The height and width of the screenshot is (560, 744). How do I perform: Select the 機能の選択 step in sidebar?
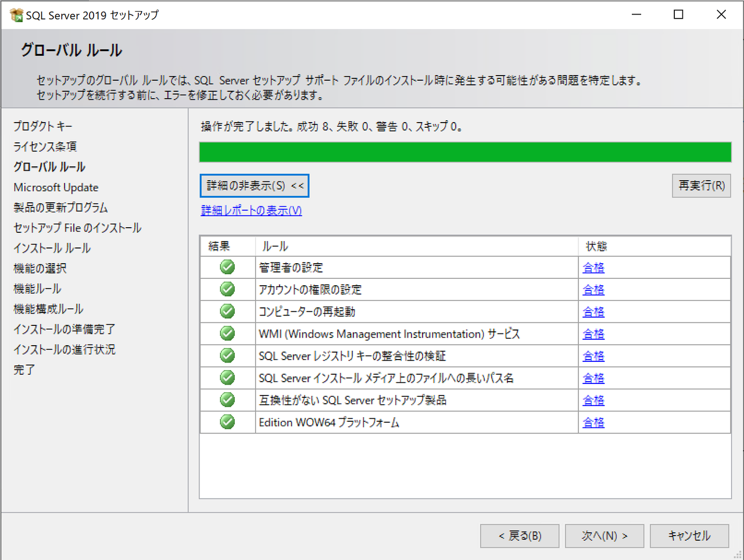pos(40,268)
